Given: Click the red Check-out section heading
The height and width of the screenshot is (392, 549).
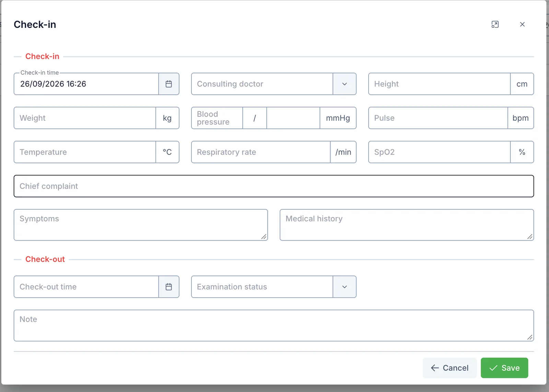Looking at the screenshot, I should click(x=45, y=259).
